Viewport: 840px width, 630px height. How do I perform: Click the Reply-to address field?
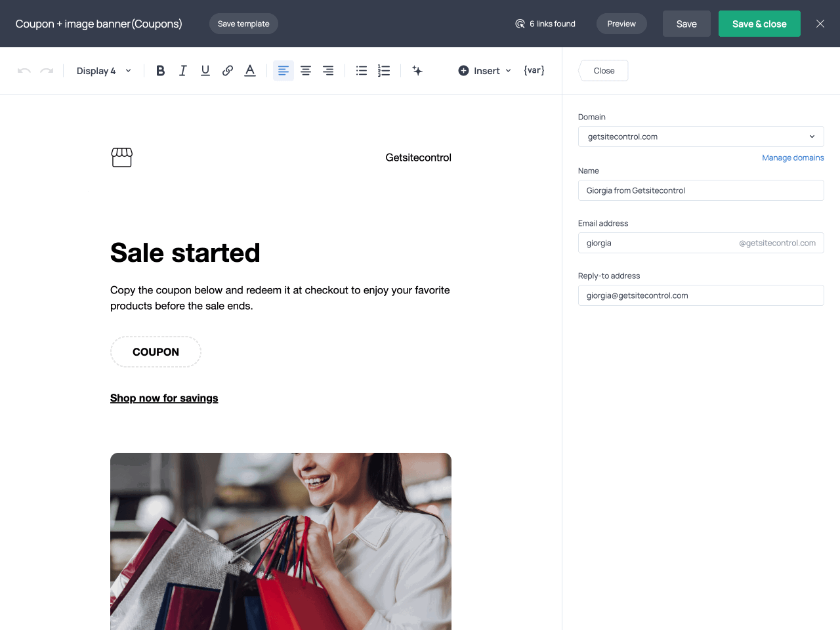tap(700, 295)
